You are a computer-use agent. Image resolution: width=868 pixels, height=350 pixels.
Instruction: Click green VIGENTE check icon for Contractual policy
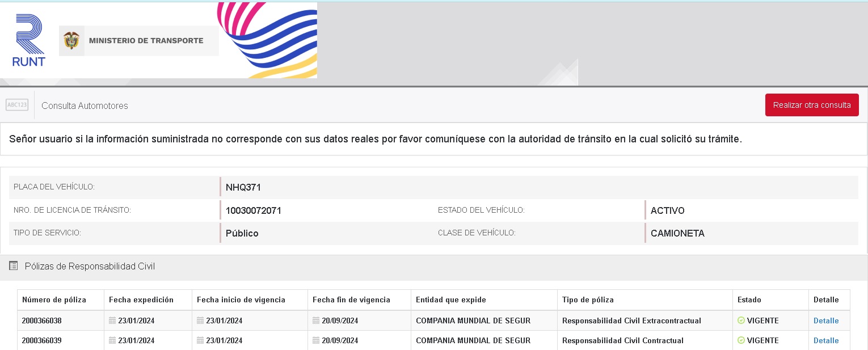point(741,340)
